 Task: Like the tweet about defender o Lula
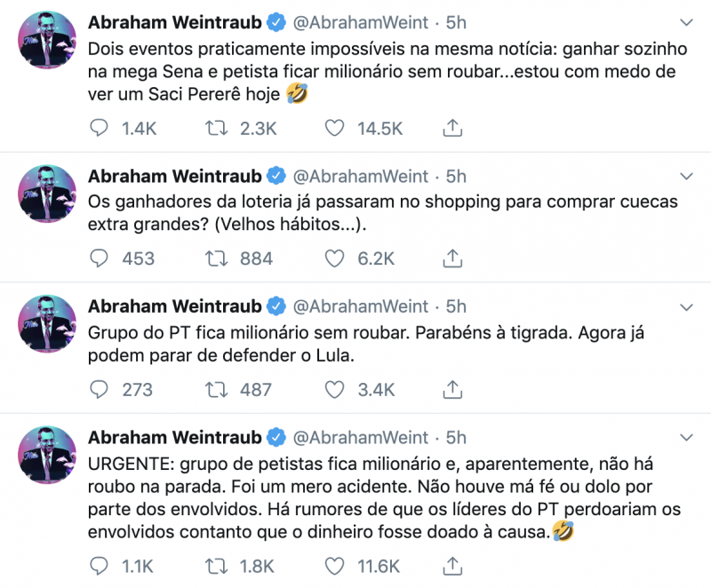tap(335, 389)
